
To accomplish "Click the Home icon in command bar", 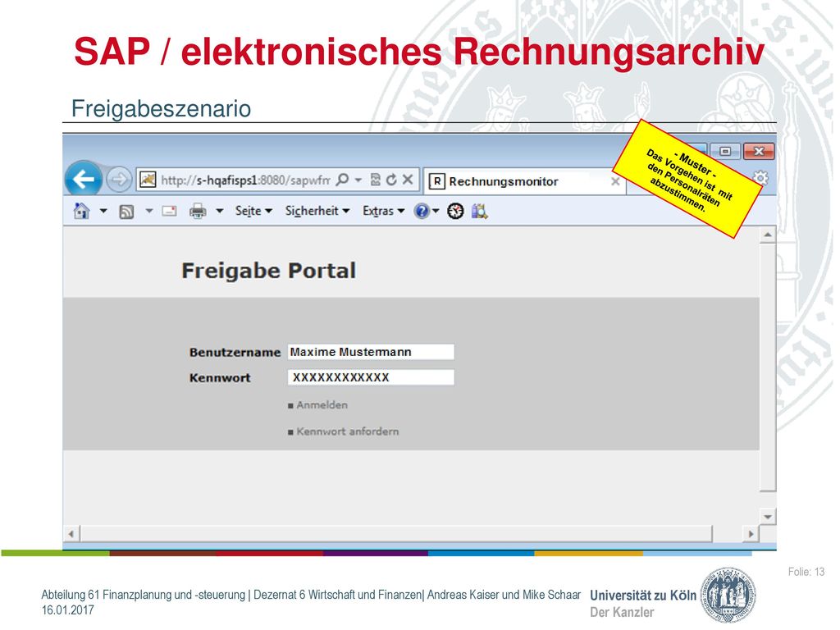I will (x=81, y=211).
